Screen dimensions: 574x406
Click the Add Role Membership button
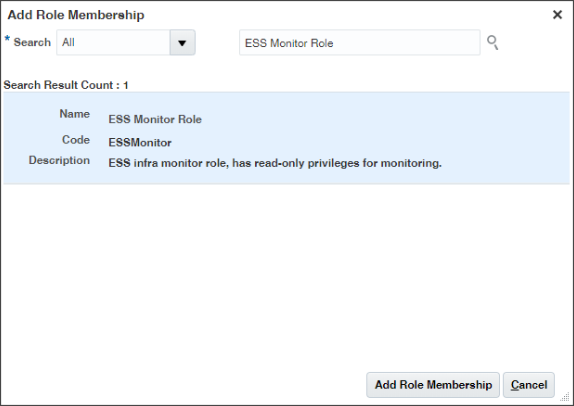(433, 385)
